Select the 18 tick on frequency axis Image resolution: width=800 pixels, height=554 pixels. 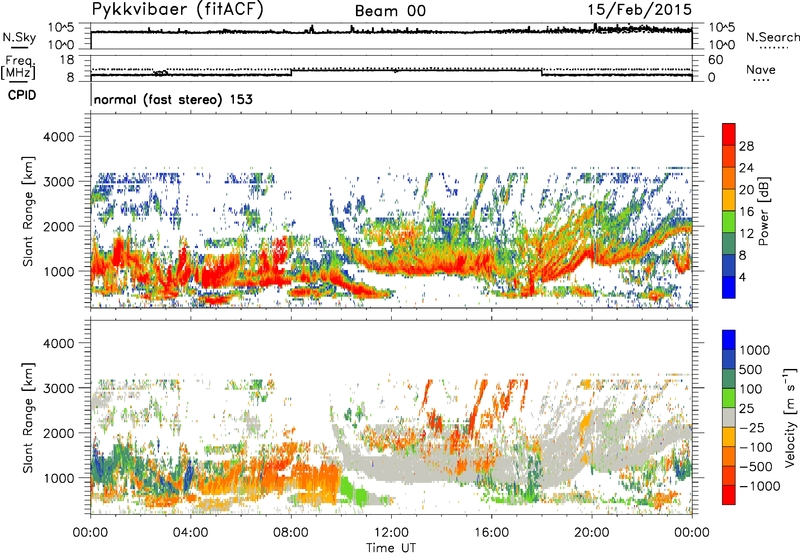[67, 59]
